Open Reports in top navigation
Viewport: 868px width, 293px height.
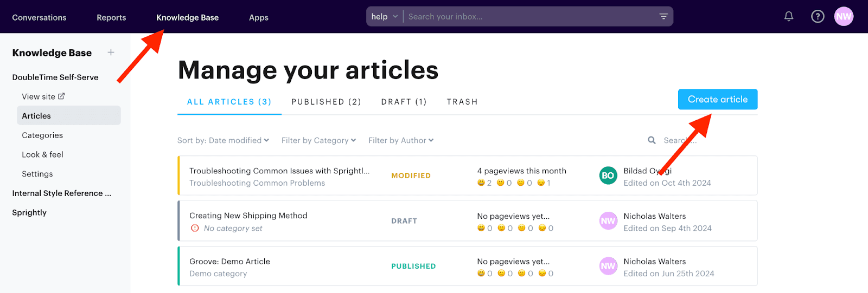point(111,17)
